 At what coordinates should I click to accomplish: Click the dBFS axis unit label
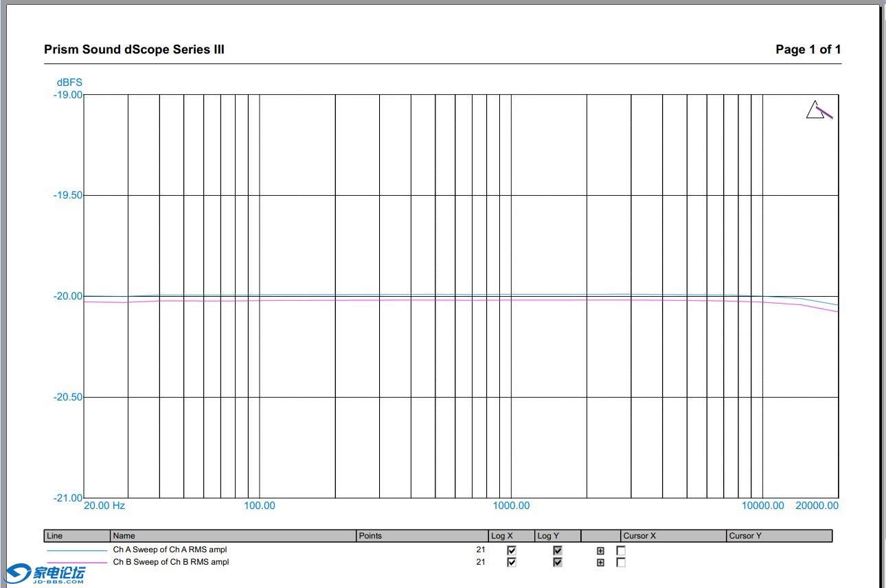point(69,82)
